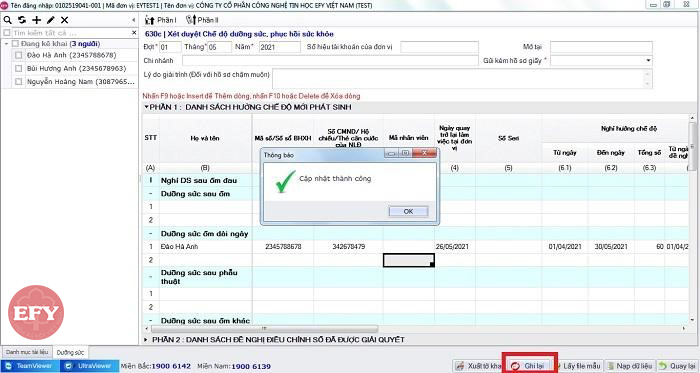This screenshot has width=700, height=373.
Task: Click the Nạp dữ liệu button
Action: 631,366
